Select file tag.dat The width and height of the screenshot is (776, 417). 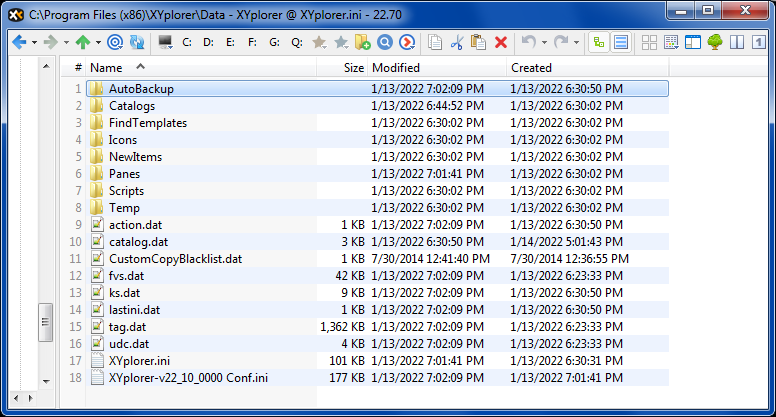point(127,327)
